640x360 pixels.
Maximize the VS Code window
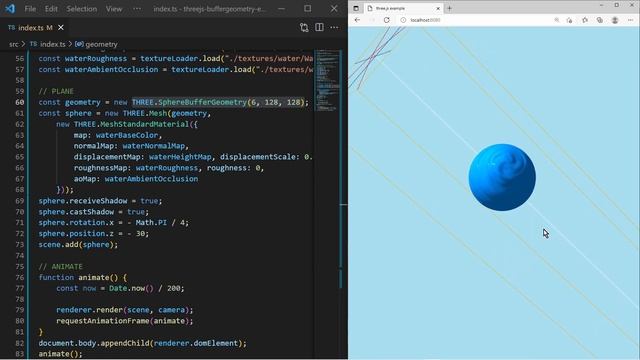coord(307,8)
